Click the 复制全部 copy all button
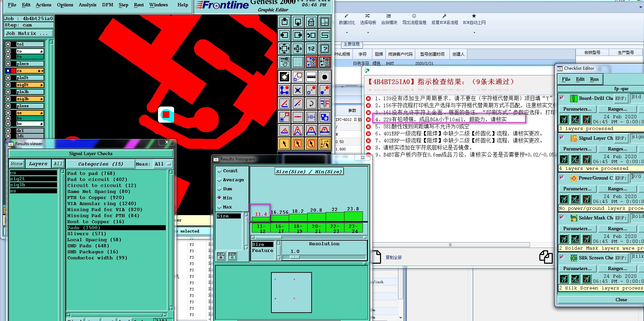This screenshot has height=321, width=644. (393, 257)
